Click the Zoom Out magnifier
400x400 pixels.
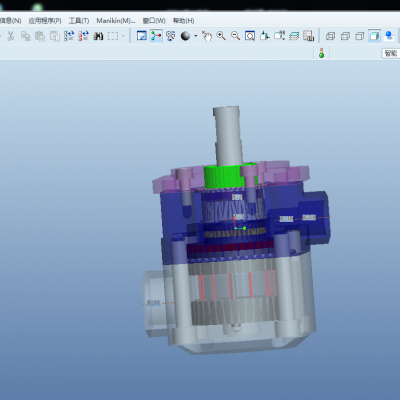pyautogui.click(x=235, y=36)
